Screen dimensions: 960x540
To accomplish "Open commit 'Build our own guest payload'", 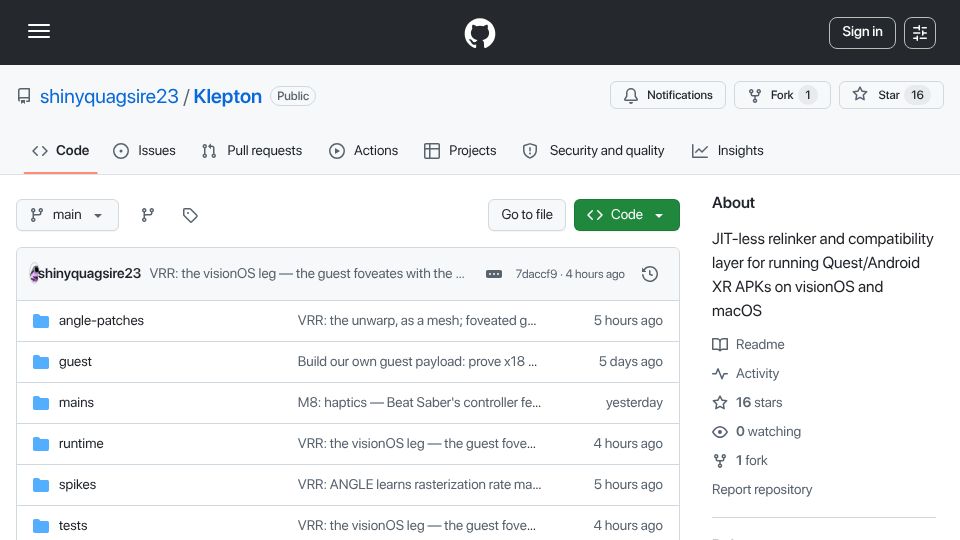I will [x=417, y=362].
